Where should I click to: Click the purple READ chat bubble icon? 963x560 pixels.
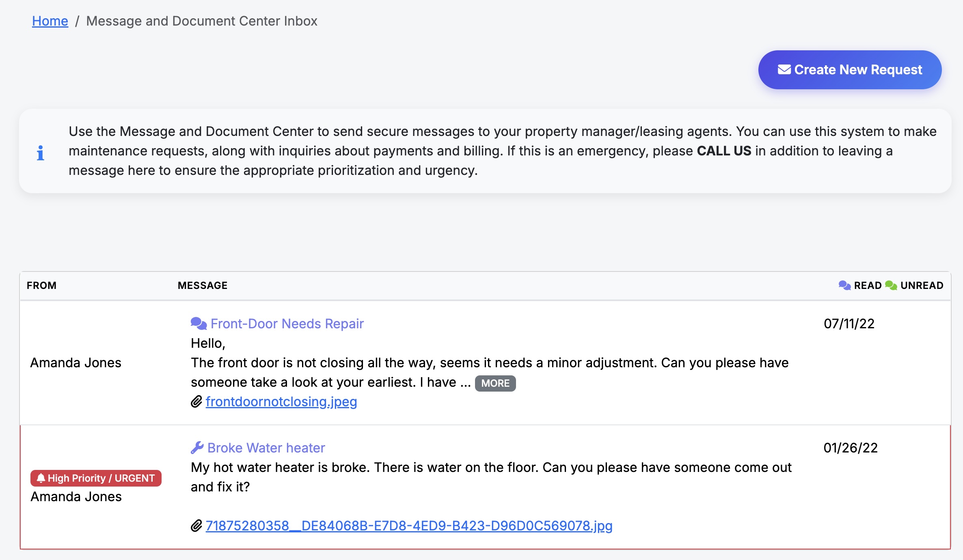[x=844, y=285]
